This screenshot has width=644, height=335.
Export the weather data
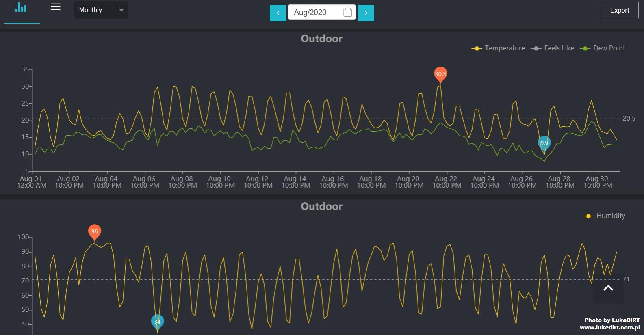pyautogui.click(x=619, y=11)
